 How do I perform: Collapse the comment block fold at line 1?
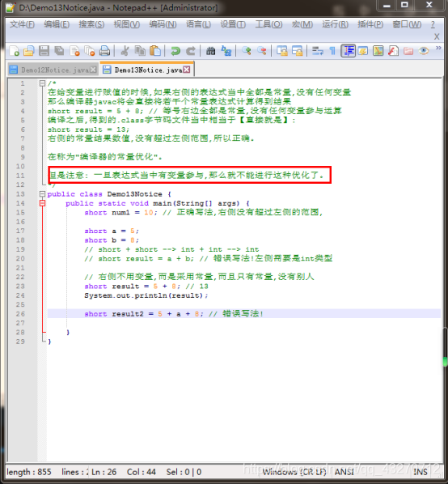(42, 83)
